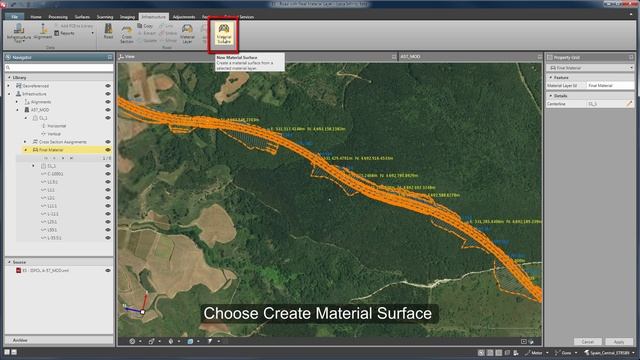Click the Alignment ribbon icon

coord(43,32)
